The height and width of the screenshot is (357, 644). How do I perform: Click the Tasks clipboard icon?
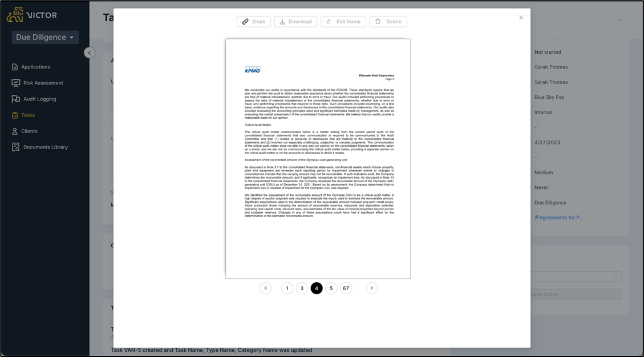(x=15, y=115)
